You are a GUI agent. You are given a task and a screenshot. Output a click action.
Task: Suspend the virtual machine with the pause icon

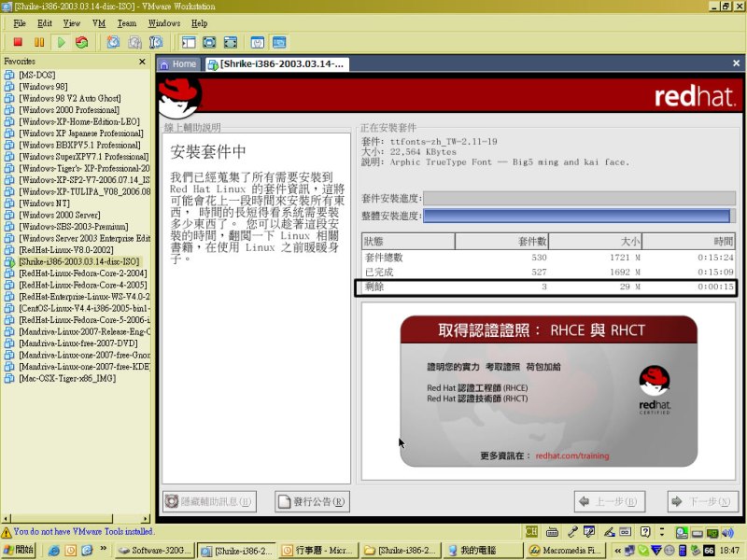[x=39, y=42]
